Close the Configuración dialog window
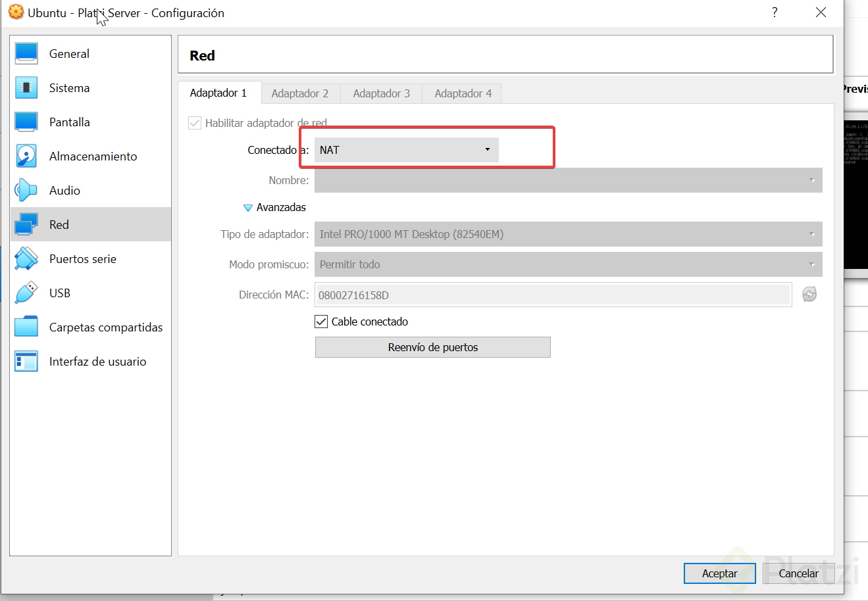Image resolution: width=868 pixels, height=601 pixels. pos(821,12)
